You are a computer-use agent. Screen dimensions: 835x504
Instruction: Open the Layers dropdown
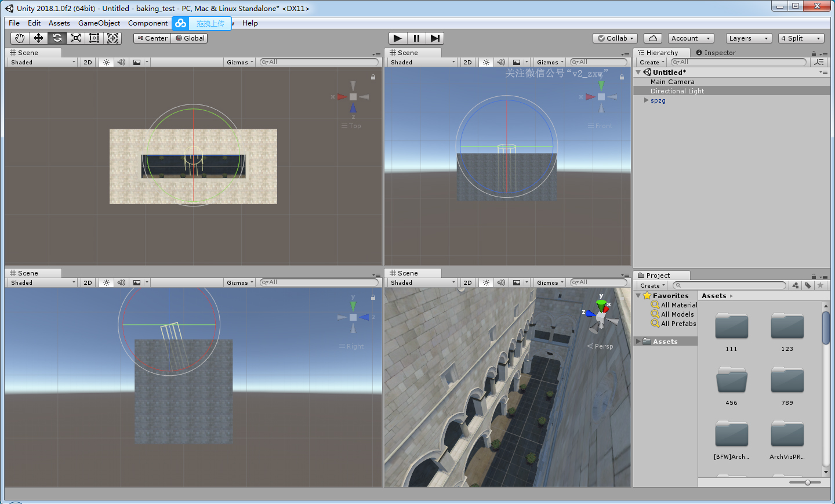[x=749, y=38]
